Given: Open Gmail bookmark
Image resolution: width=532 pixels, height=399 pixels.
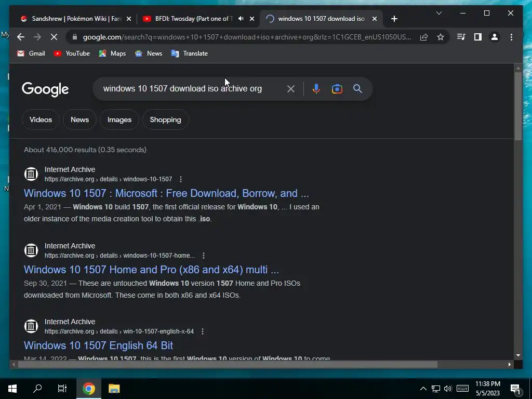Looking at the screenshot, I should click(x=31, y=54).
